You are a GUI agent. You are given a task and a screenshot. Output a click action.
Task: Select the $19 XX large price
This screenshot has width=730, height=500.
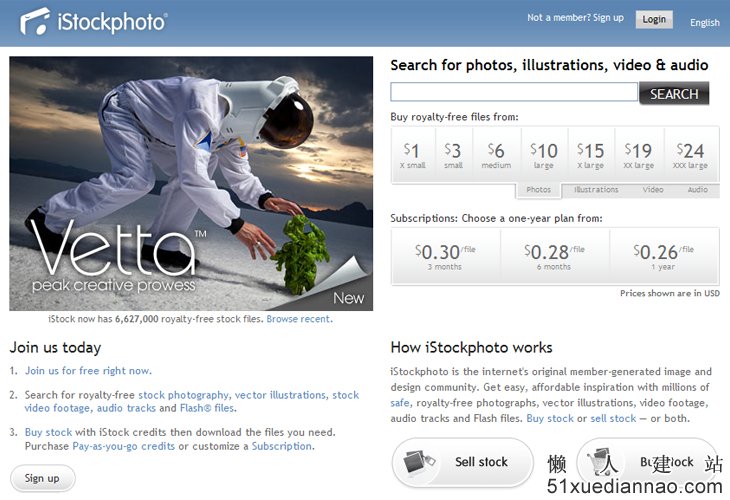tap(639, 155)
